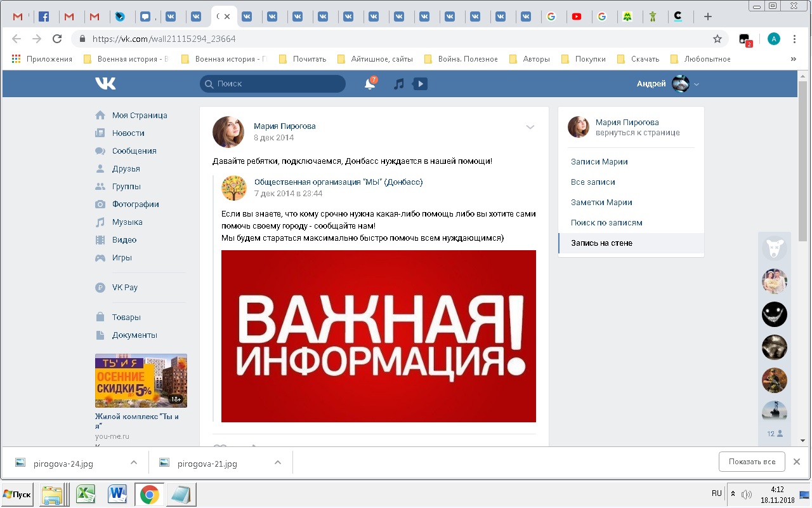Go to Сообщения in the left menu
Screen dimensions: 812x508
[x=134, y=151]
